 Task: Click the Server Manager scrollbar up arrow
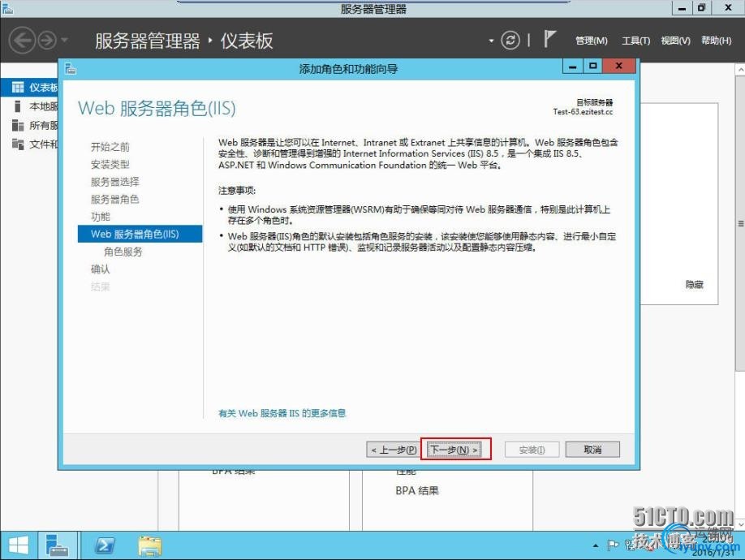click(x=740, y=69)
